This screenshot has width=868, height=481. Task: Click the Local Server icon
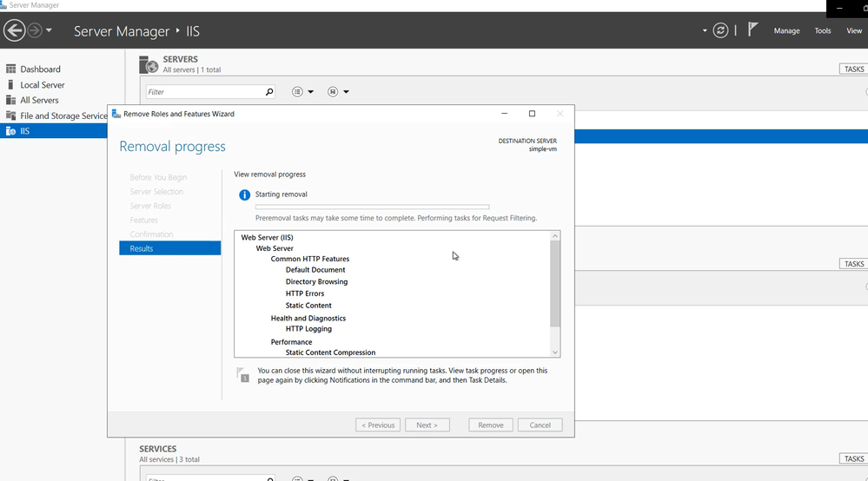point(10,84)
